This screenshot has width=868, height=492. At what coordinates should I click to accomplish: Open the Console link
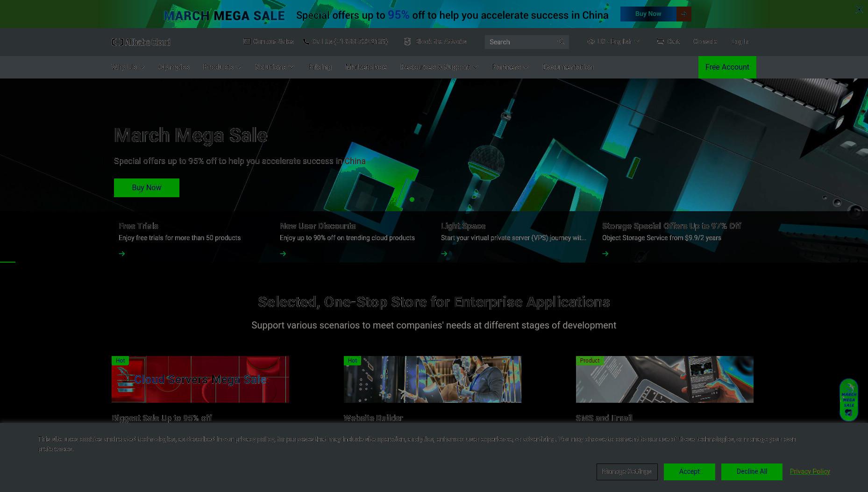pyautogui.click(x=705, y=42)
